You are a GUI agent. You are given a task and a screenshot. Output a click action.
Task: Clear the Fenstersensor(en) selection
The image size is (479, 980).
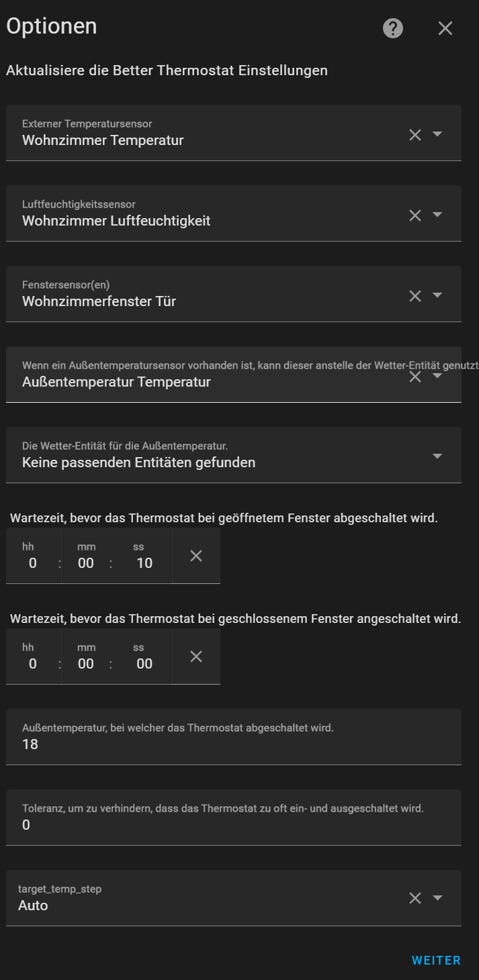(415, 296)
